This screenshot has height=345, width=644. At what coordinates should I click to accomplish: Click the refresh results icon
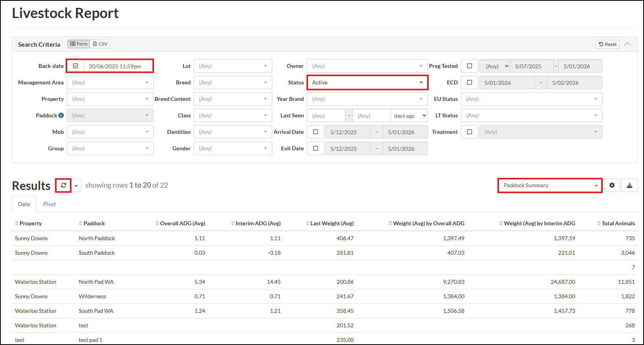point(63,185)
